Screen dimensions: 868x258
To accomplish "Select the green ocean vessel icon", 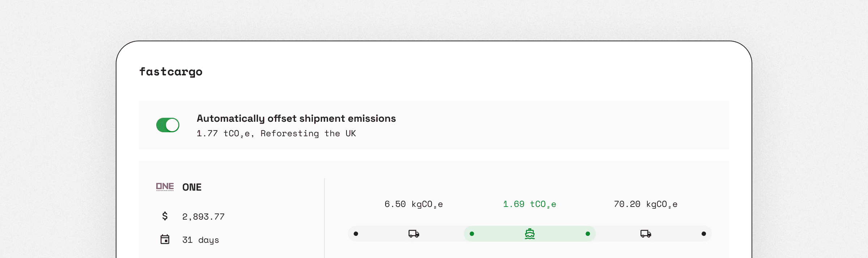I will tap(529, 234).
